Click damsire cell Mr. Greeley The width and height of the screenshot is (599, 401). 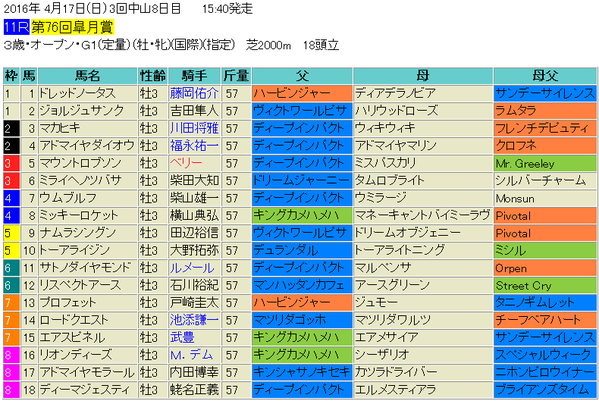tap(545, 163)
